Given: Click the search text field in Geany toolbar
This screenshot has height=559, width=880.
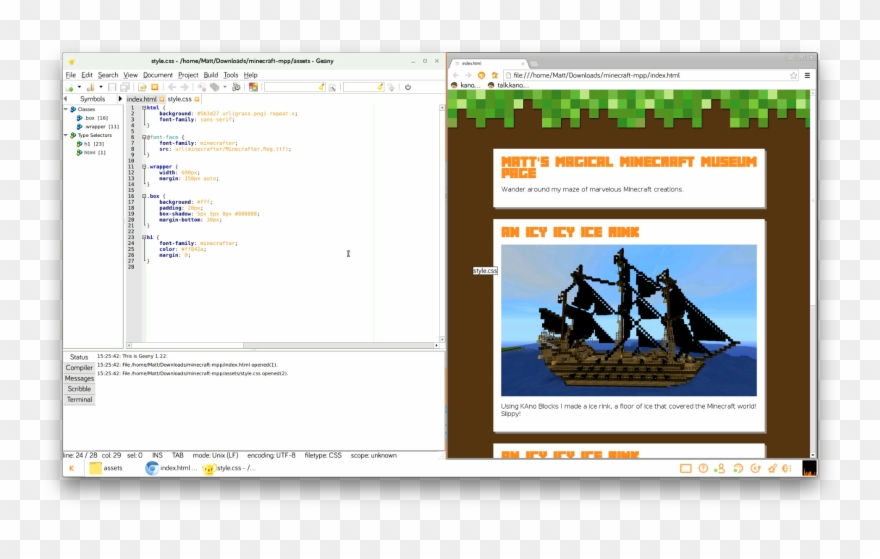Looking at the screenshot, I should 295,87.
